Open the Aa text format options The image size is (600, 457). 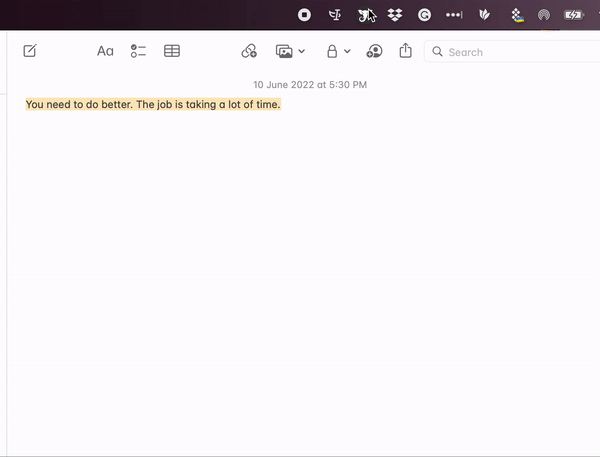(x=105, y=51)
